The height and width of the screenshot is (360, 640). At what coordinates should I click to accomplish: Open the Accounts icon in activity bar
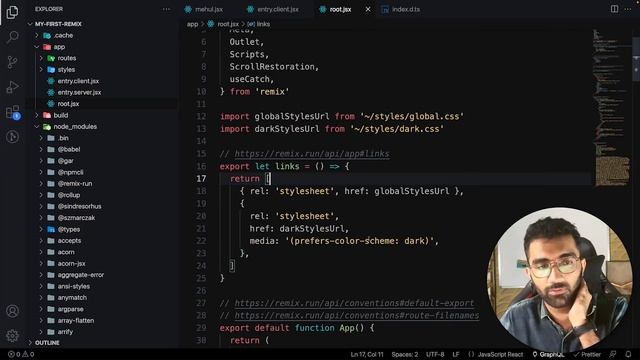click(x=12, y=311)
